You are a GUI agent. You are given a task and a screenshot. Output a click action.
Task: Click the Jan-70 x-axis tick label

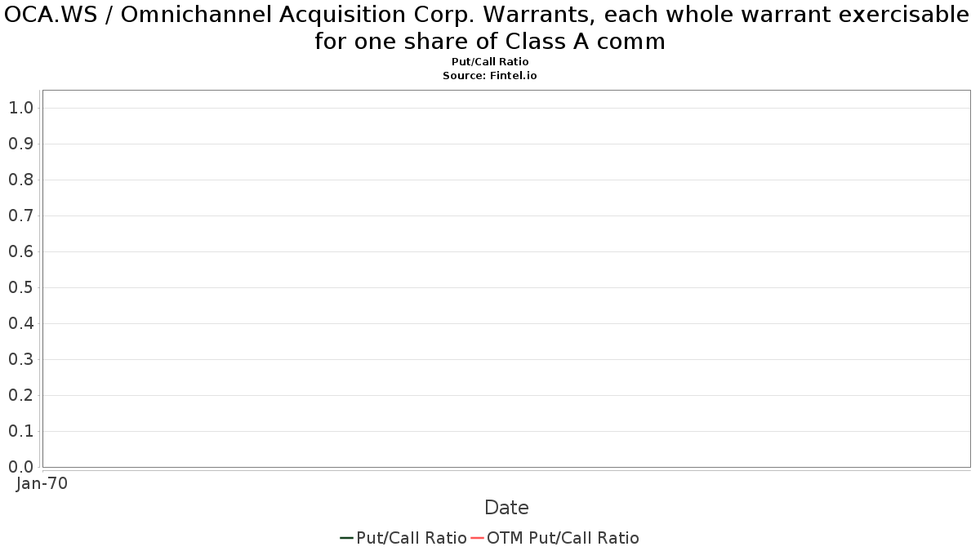pyautogui.click(x=42, y=483)
